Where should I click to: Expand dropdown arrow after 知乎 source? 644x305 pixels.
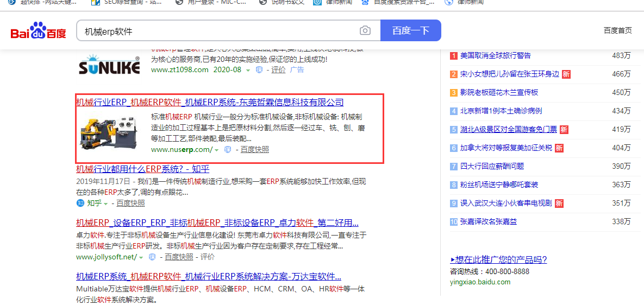coord(106,204)
